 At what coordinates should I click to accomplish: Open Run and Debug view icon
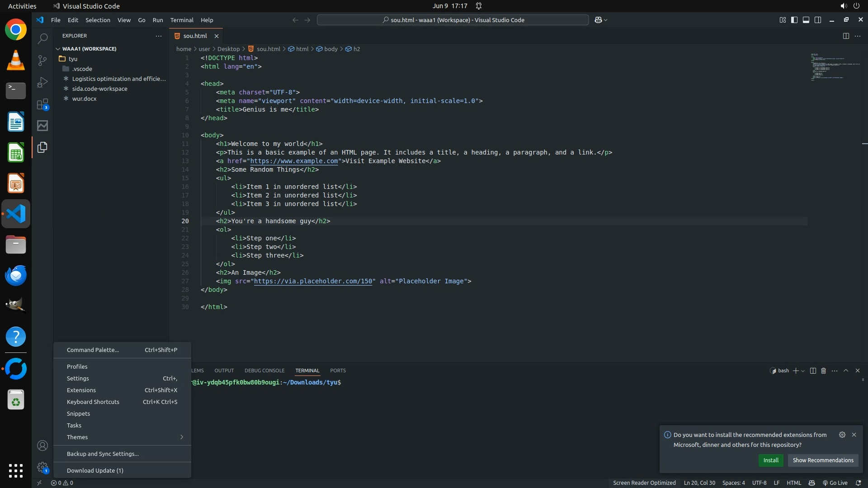[x=42, y=82]
